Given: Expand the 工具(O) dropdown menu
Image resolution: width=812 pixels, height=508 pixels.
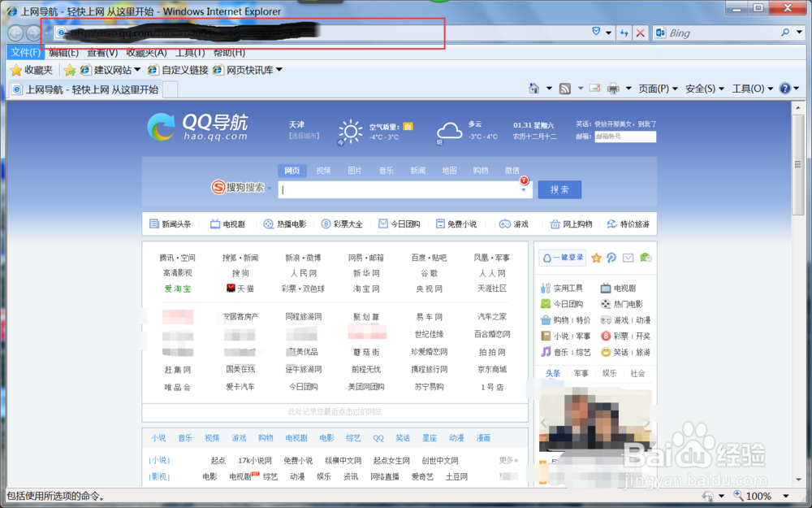Looking at the screenshot, I should coord(753,89).
